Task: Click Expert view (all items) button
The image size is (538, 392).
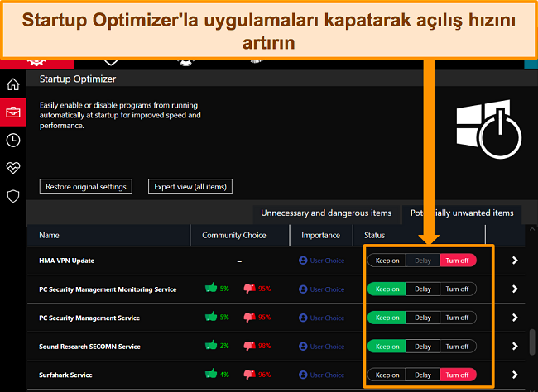Action: pos(190,186)
